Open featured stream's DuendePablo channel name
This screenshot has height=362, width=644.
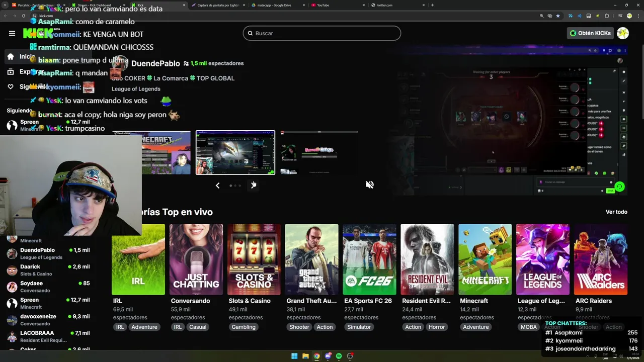155,63
